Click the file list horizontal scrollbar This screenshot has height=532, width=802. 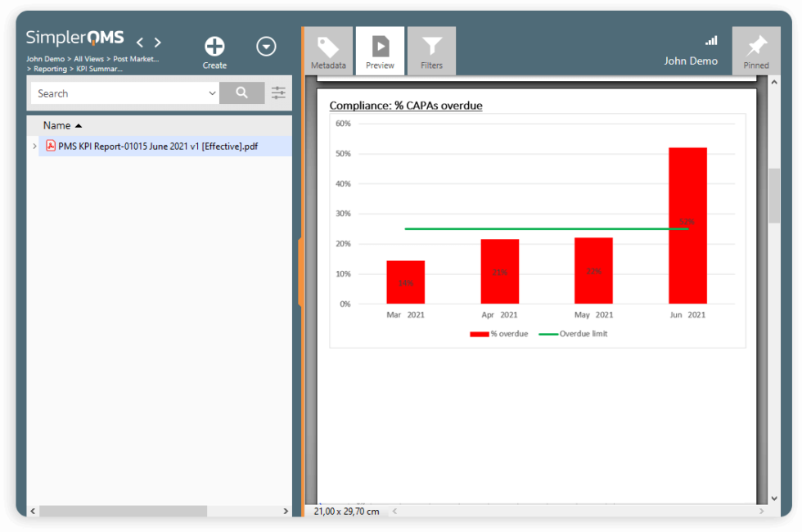[123, 511]
